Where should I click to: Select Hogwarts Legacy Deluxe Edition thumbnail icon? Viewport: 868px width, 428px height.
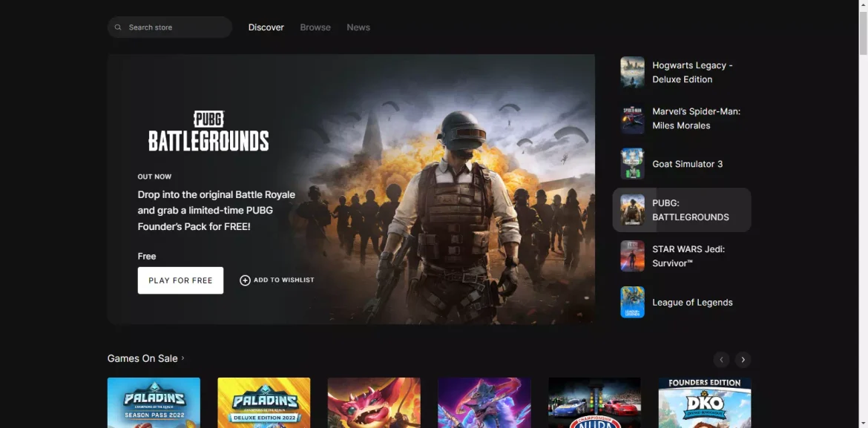tap(632, 72)
